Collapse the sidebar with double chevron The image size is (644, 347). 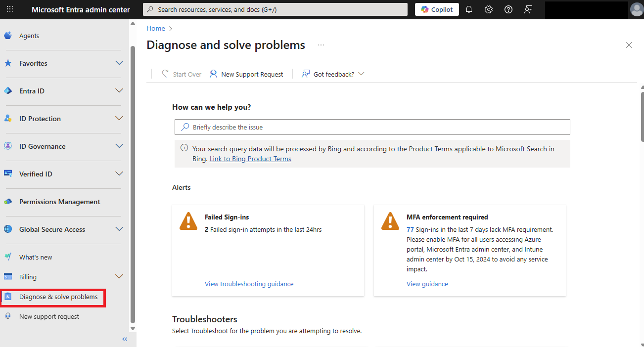click(125, 339)
